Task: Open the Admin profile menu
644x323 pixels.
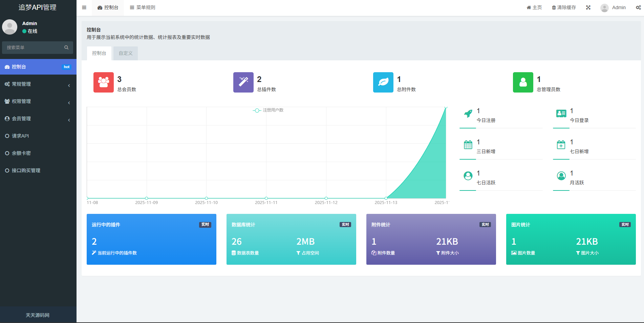Action: tap(613, 7)
